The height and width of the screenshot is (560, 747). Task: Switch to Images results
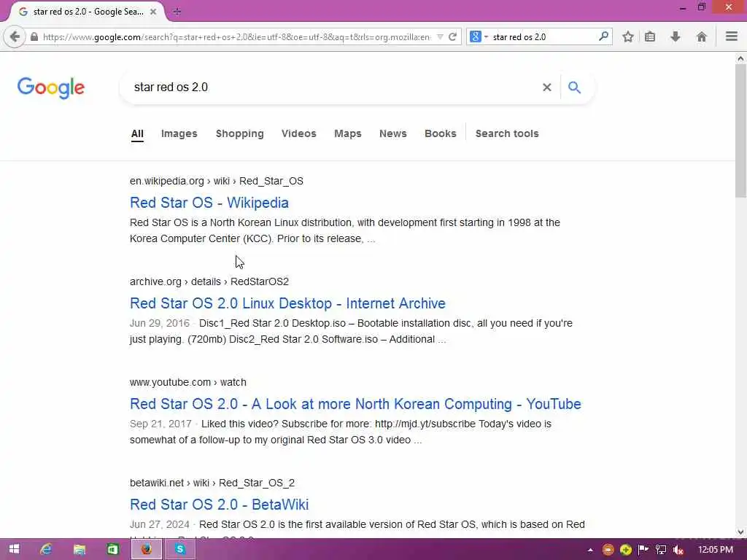point(179,134)
